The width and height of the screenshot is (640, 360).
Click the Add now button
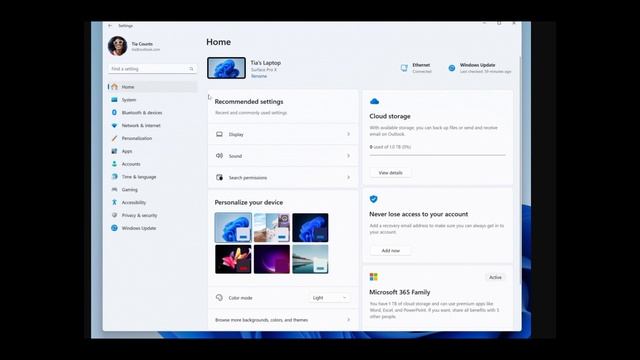[390, 251]
